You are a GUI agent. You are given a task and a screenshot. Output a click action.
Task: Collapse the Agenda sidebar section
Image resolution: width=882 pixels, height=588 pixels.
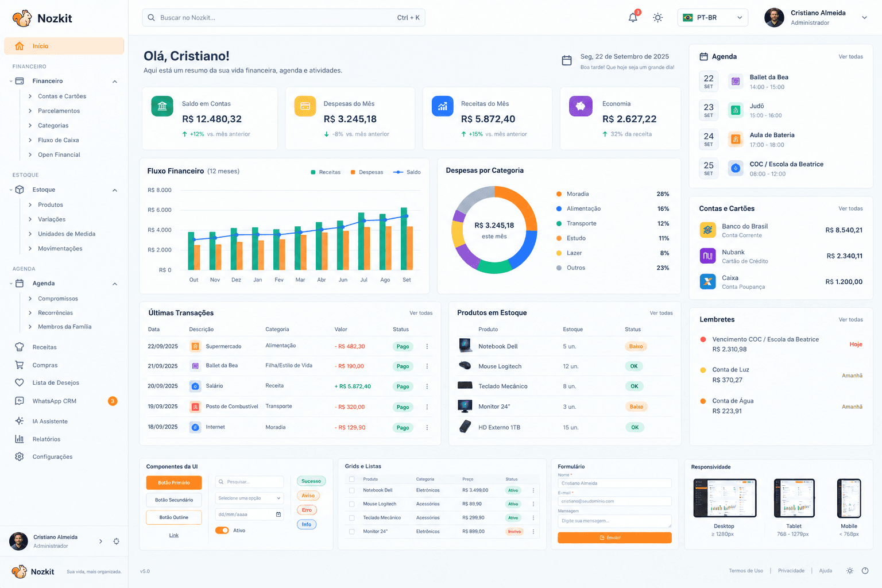click(x=115, y=284)
